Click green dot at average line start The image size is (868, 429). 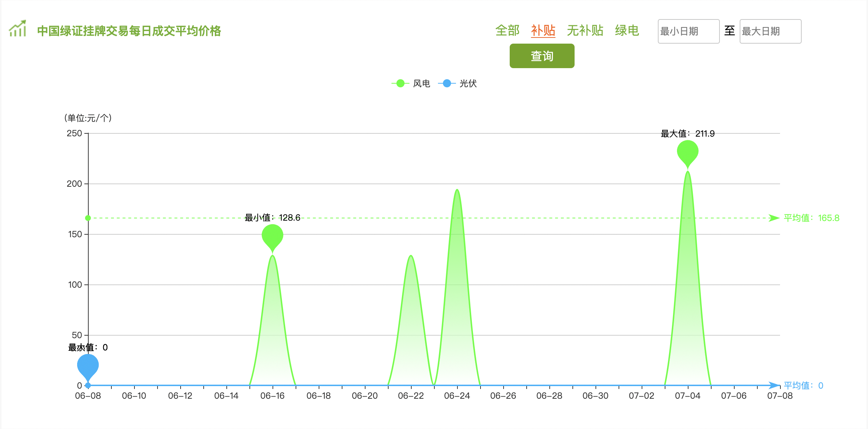[88, 218]
